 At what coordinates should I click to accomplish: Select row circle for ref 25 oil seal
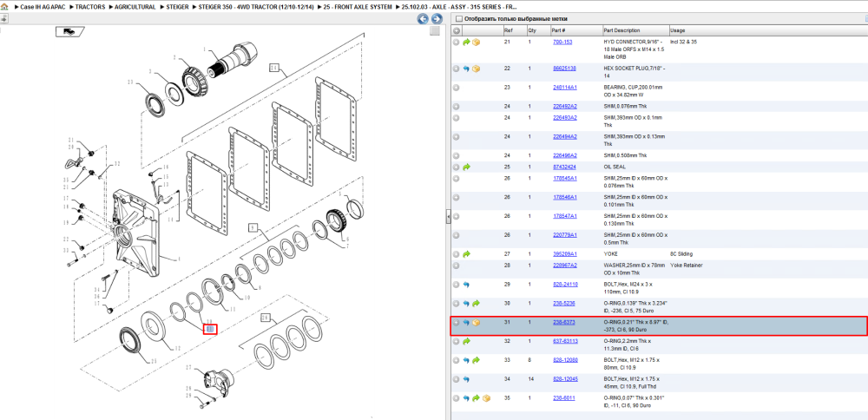(x=457, y=167)
